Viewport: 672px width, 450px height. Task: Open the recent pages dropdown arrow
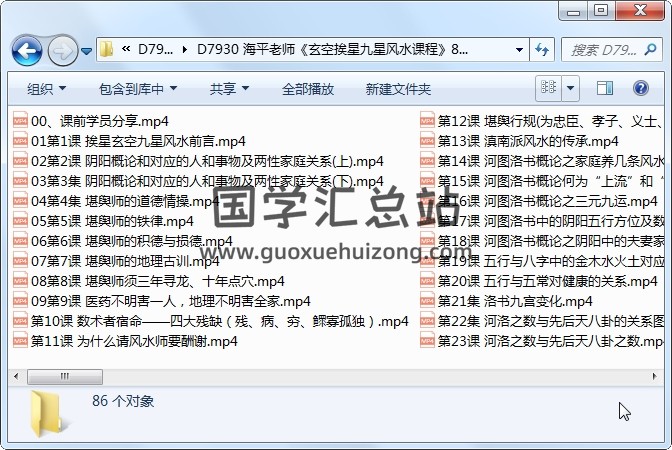(87, 51)
